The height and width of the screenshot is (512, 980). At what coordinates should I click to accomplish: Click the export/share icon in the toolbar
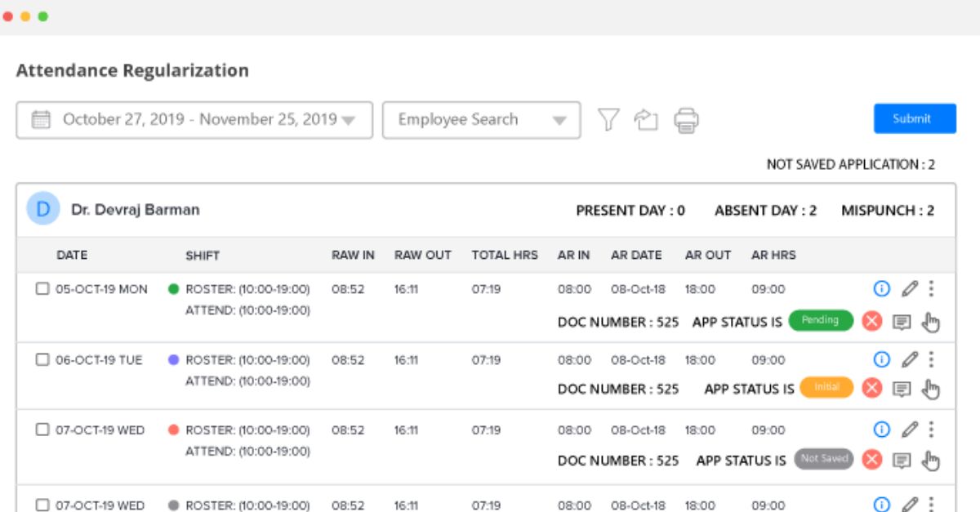(x=647, y=119)
